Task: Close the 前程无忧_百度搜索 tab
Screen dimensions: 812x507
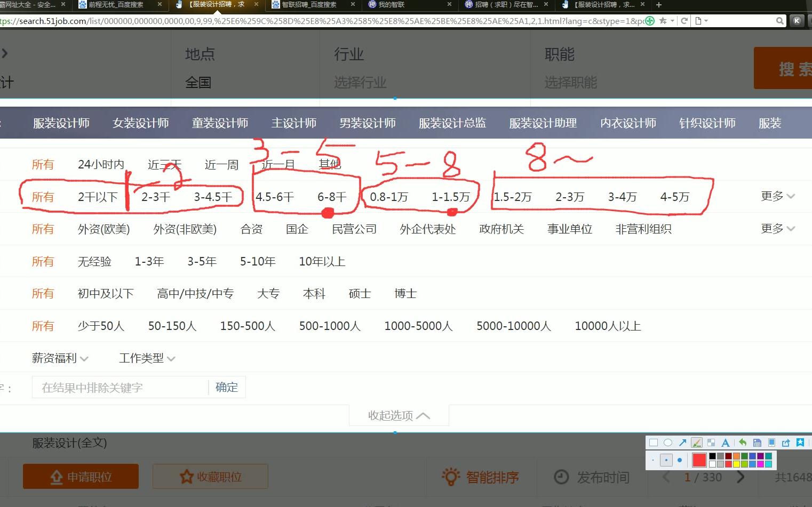Action: pyautogui.click(x=160, y=4)
